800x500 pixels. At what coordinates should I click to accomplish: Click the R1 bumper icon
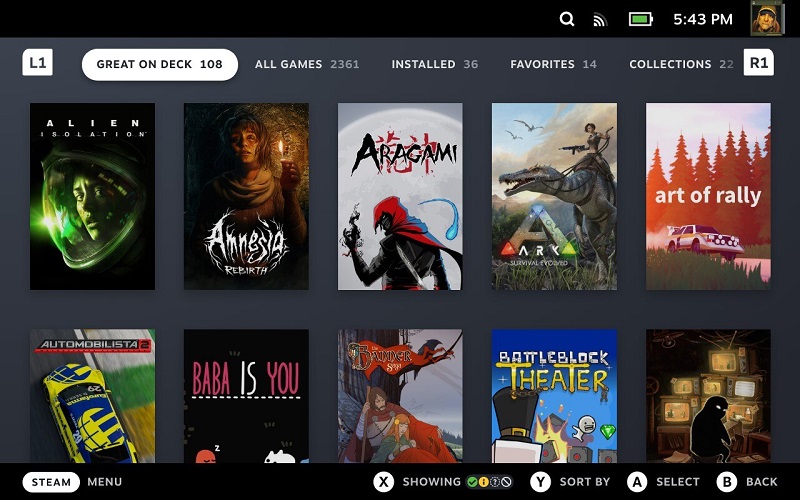coord(759,63)
